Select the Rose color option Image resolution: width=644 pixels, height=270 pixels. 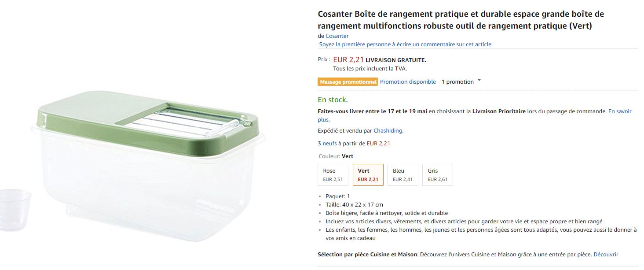(x=333, y=175)
